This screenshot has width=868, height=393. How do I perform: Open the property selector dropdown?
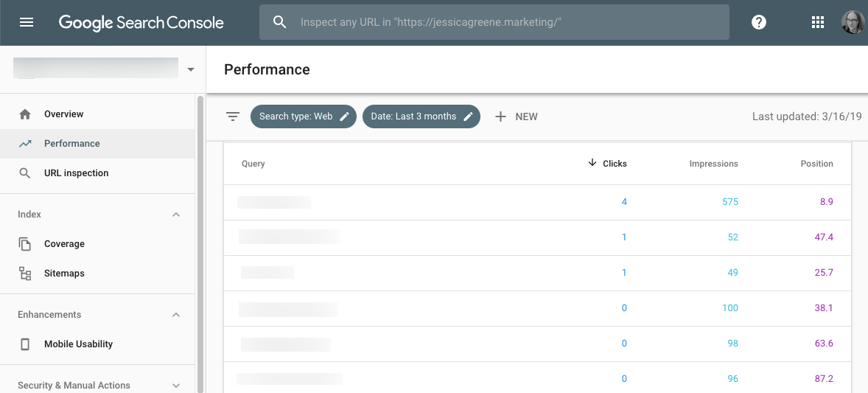pos(191,69)
